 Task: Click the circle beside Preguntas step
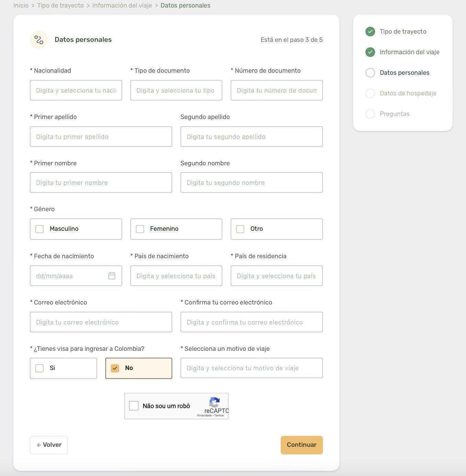click(x=370, y=114)
